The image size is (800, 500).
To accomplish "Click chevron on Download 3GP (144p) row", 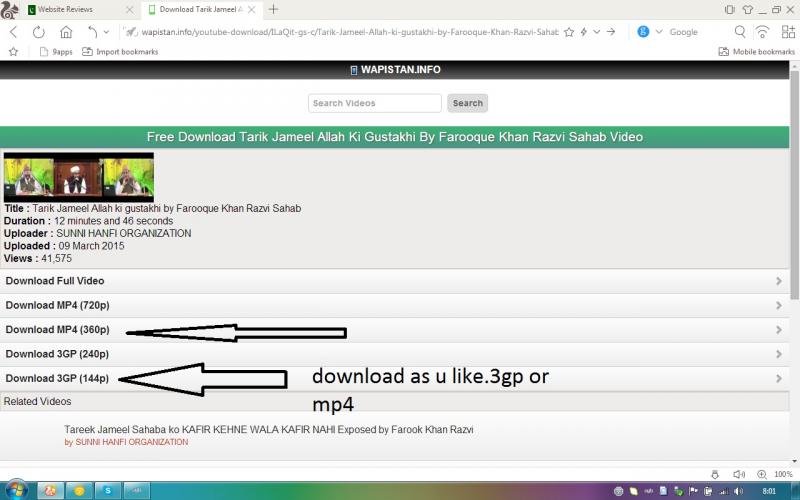I will click(x=779, y=379).
